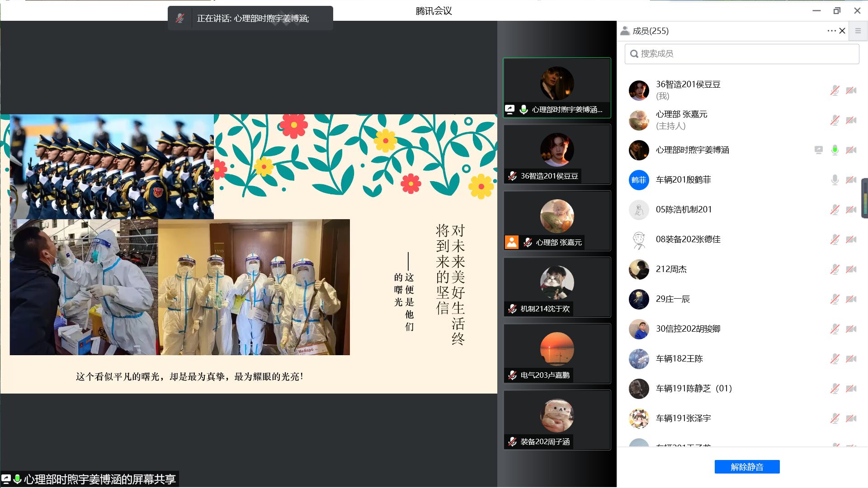Click microphone icon next to 车辆201殷鹤菲
The width and height of the screenshot is (868, 488).
[835, 180]
